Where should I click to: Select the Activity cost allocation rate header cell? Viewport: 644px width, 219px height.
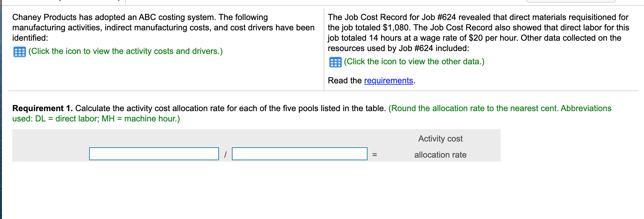coord(440,146)
